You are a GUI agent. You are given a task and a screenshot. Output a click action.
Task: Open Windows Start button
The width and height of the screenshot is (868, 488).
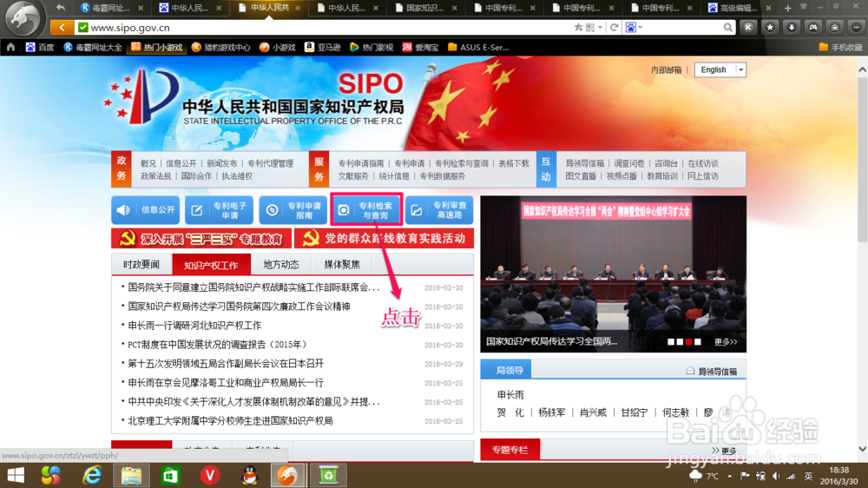(x=16, y=475)
